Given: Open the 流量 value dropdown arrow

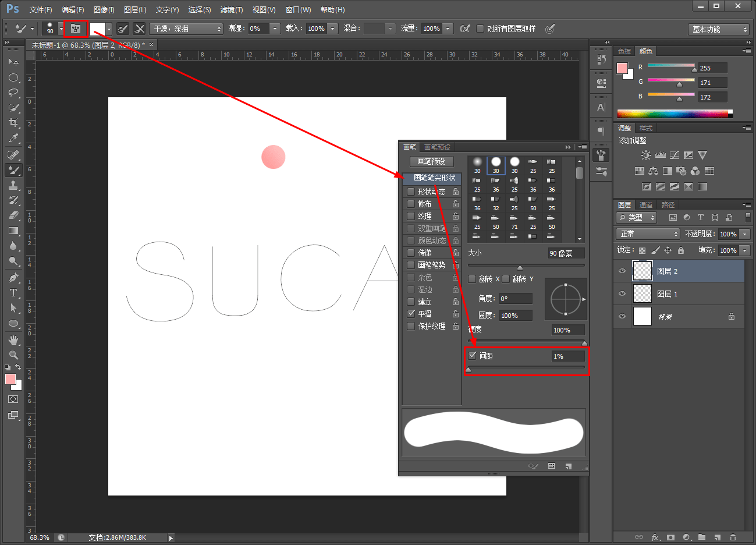Looking at the screenshot, I should pos(448,29).
